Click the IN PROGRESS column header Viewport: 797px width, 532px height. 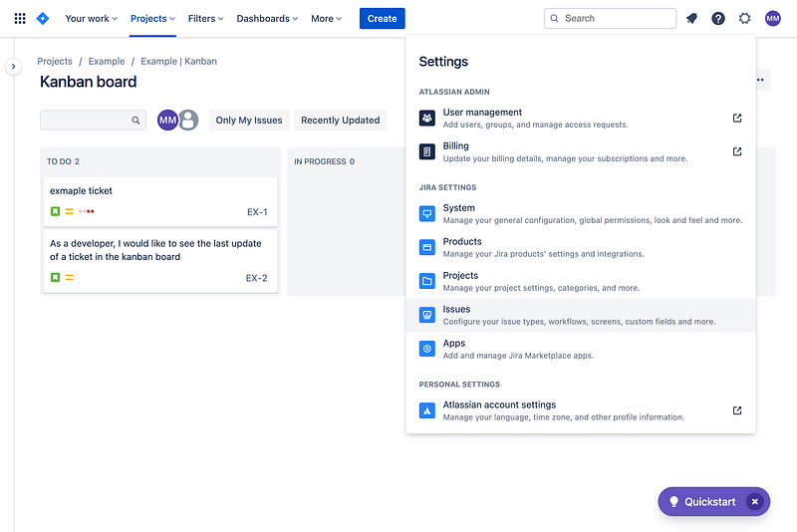tap(325, 161)
